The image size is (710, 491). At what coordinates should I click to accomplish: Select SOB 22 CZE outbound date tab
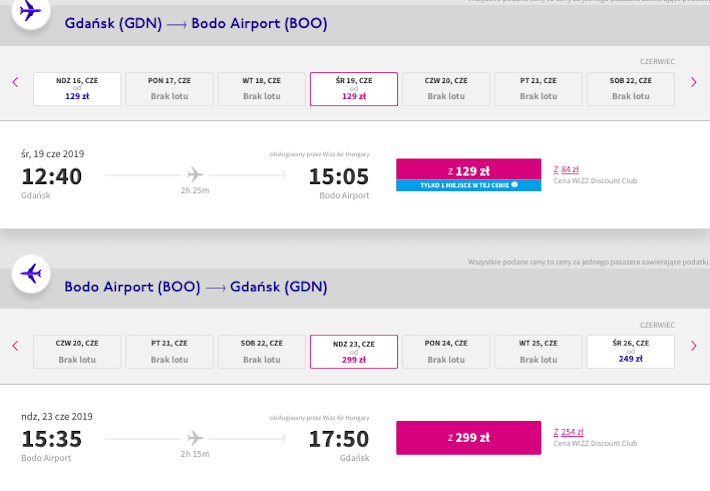coord(631,89)
